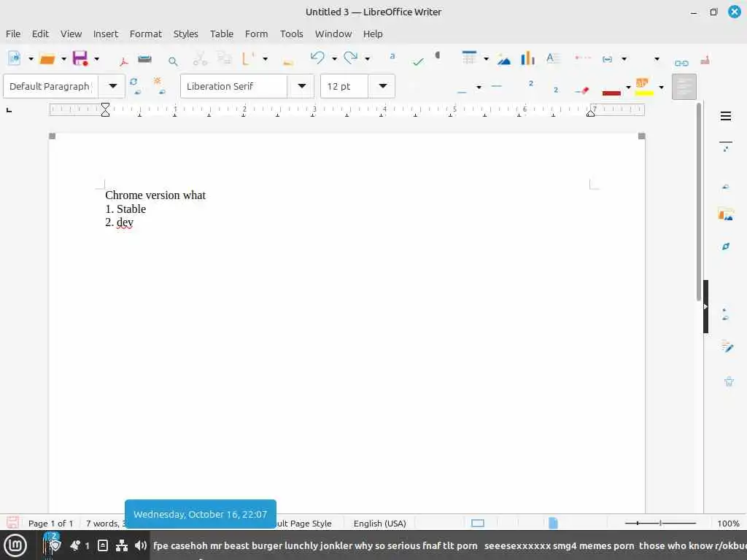Click English (USA) language in status bar
Viewport: 747px width, 560px height.
[x=379, y=524]
